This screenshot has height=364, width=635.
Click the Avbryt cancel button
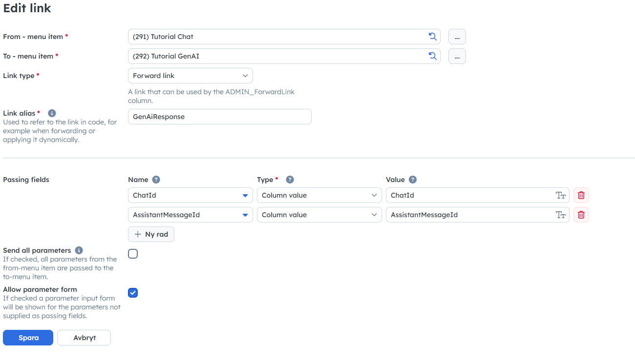(84, 338)
